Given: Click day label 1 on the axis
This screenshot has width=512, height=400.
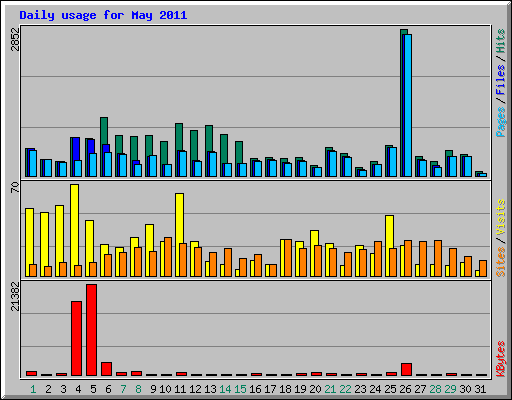Looking at the screenshot, I should point(33,389).
